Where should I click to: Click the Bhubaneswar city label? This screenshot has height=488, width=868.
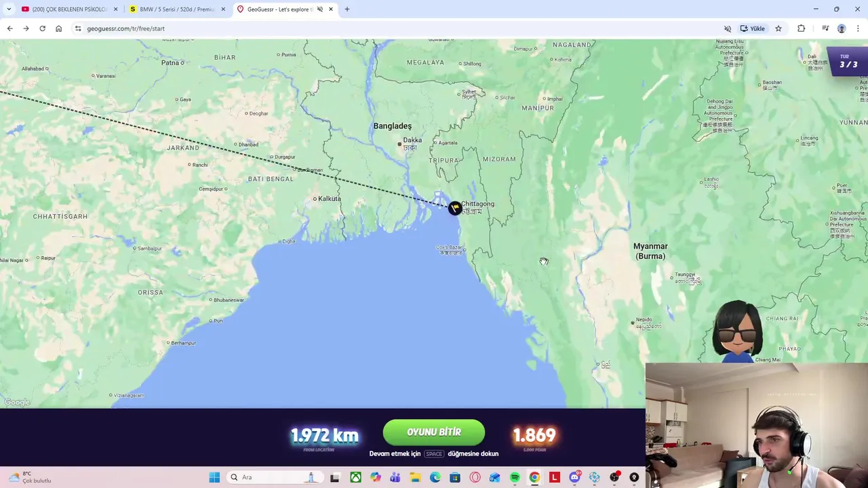[229, 300]
